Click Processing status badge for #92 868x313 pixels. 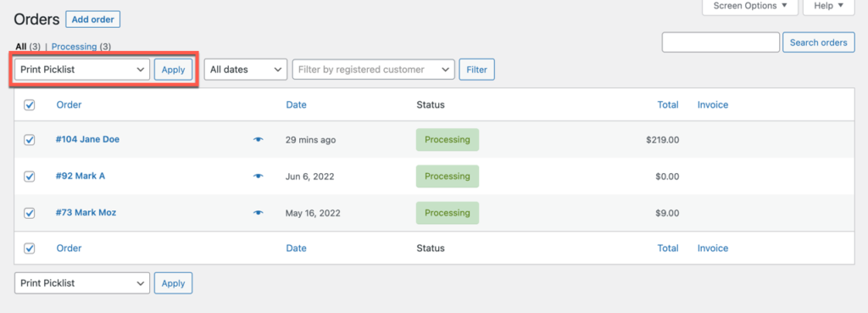[448, 176]
